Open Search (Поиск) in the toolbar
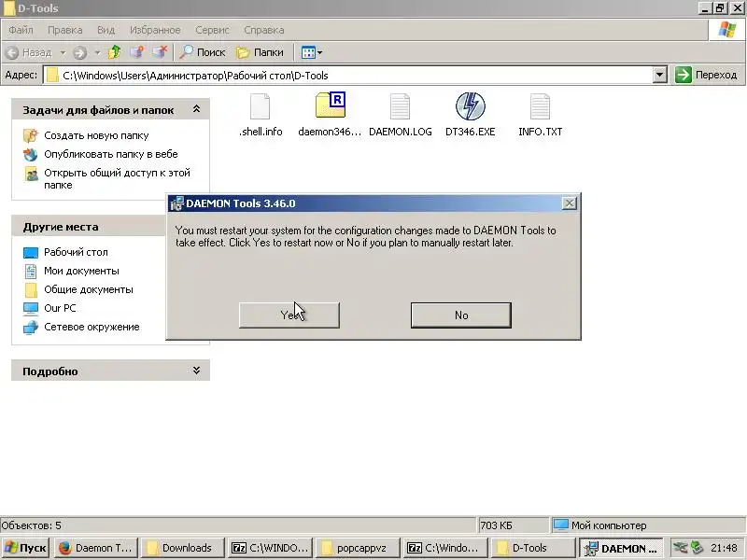Image resolution: width=747 pixels, height=560 pixels. [202, 52]
